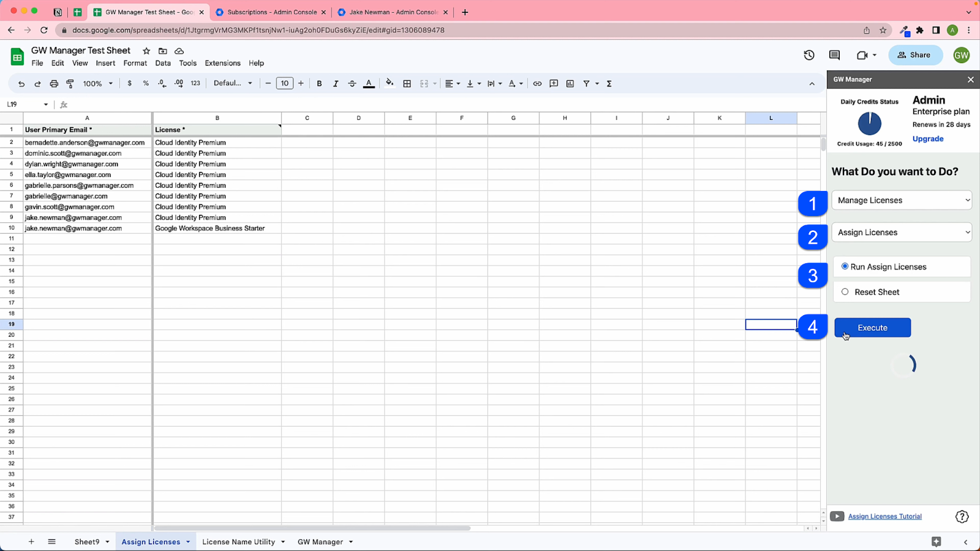Print the spreadsheet
Screen dimensions: 980x551
pos(54,83)
